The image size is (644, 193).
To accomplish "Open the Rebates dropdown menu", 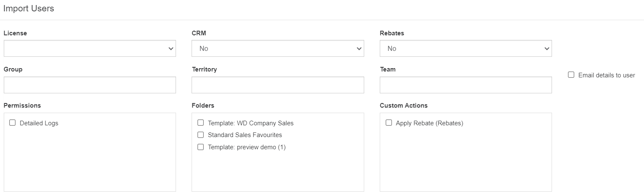I will click(465, 48).
